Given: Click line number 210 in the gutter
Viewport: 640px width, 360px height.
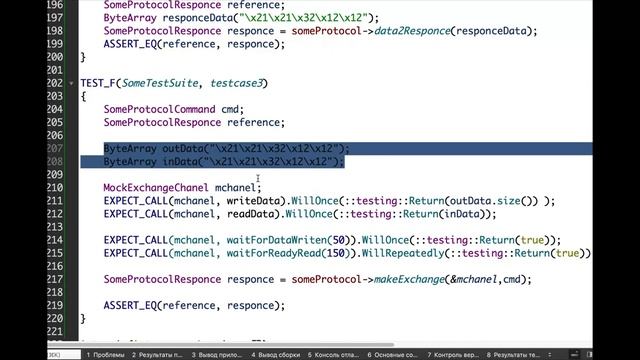Looking at the screenshot, I should coord(55,188).
